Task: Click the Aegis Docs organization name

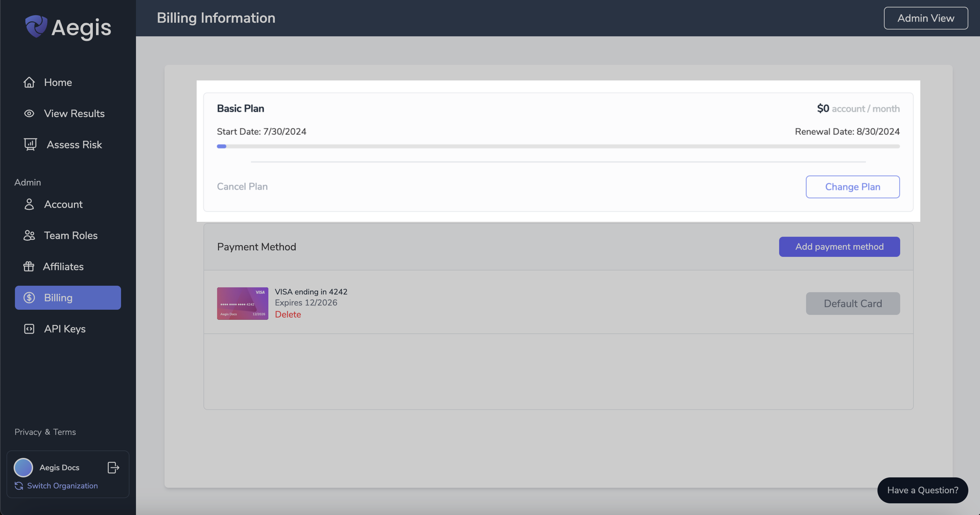Action: [59, 467]
